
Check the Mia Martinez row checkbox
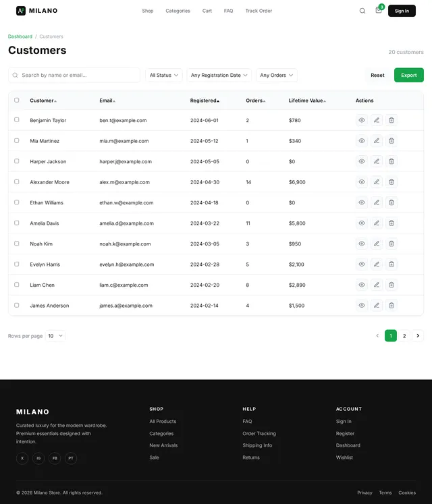coord(17,140)
